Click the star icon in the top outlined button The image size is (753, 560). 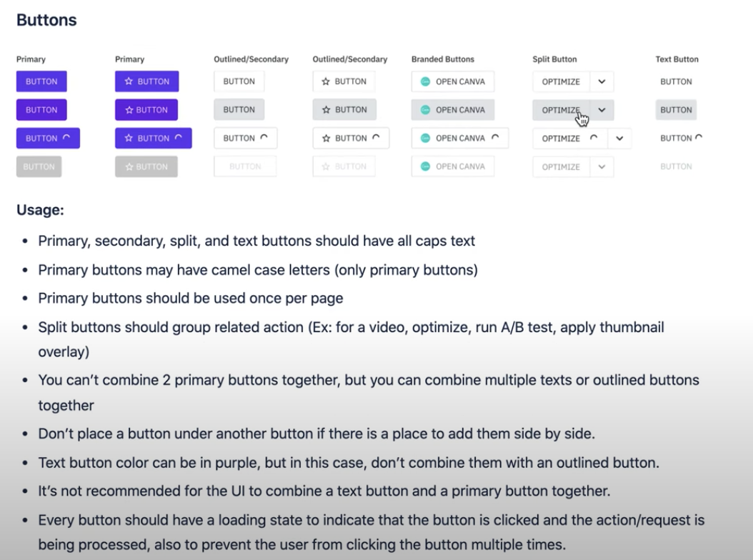tap(326, 81)
